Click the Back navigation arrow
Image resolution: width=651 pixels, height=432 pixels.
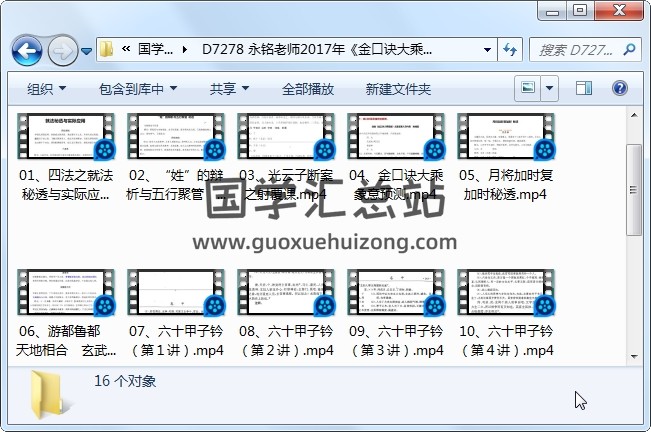coord(26,49)
